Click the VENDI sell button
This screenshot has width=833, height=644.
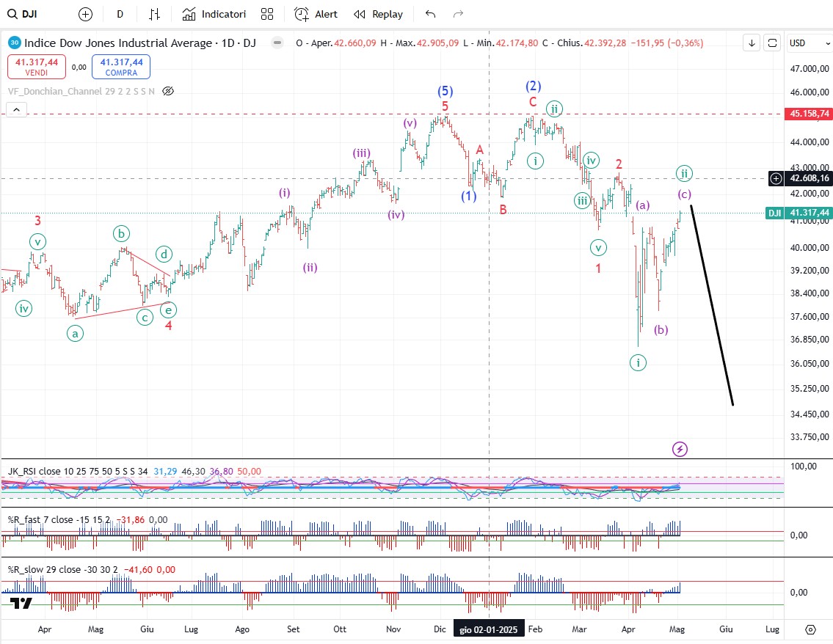37,67
